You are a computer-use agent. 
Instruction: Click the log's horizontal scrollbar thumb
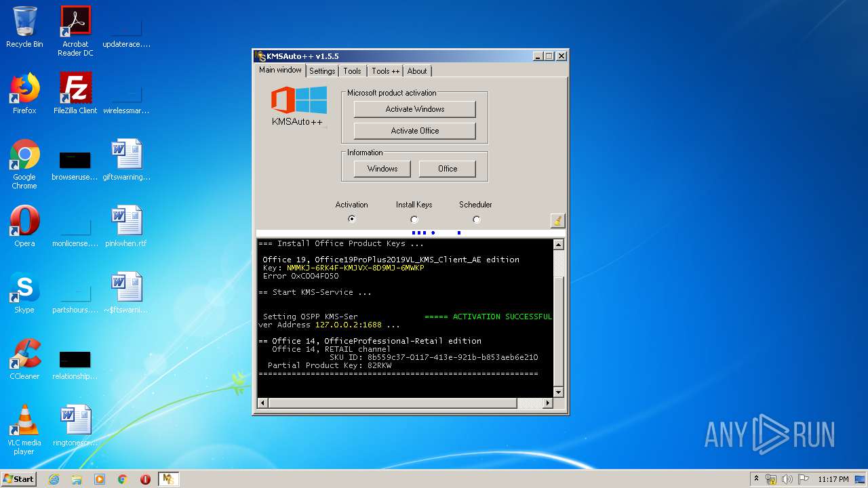click(x=393, y=403)
